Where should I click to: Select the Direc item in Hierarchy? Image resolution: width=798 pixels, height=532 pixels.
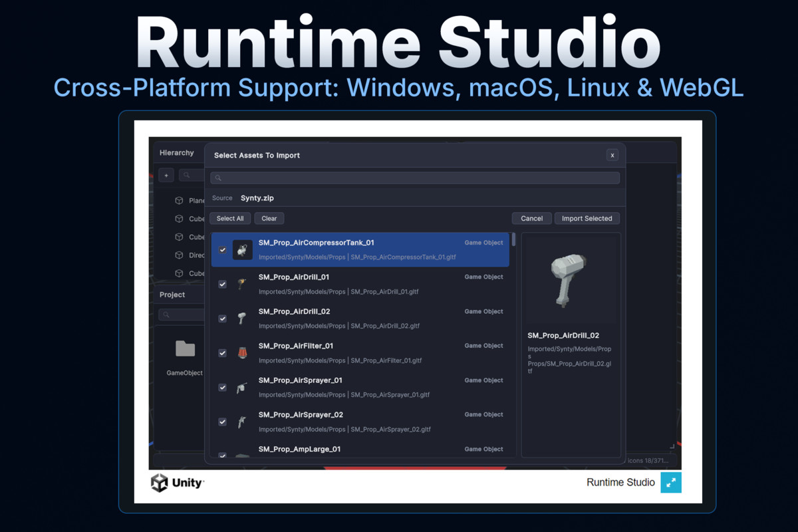click(x=197, y=255)
